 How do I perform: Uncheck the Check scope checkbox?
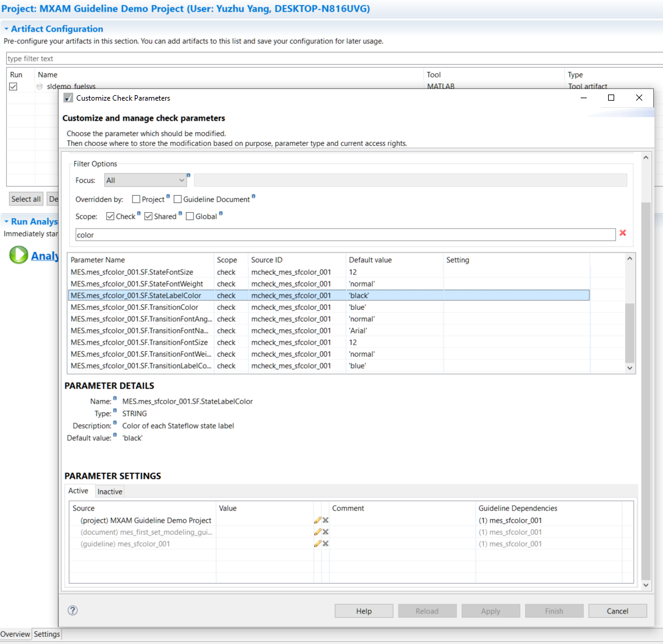[x=111, y=215]
